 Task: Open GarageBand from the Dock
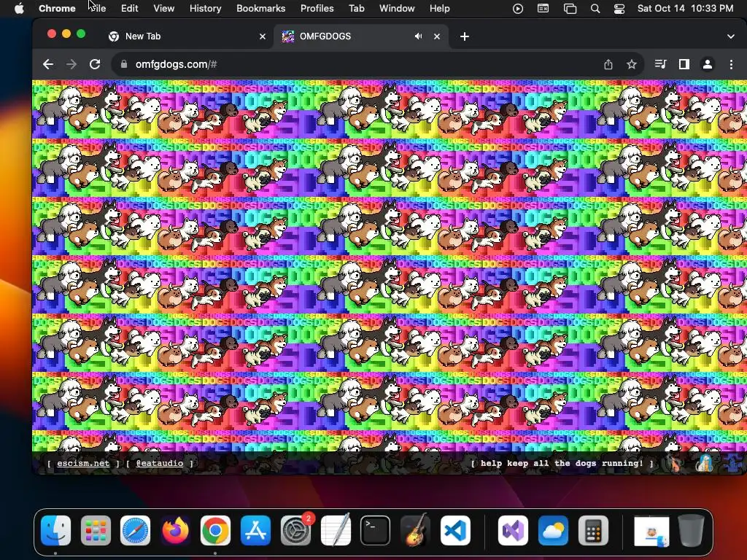click(415, 531)
